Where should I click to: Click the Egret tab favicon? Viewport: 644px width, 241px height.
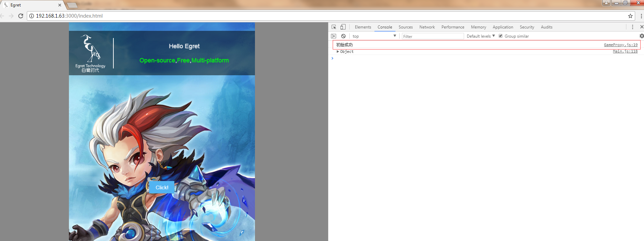[6, 5]
